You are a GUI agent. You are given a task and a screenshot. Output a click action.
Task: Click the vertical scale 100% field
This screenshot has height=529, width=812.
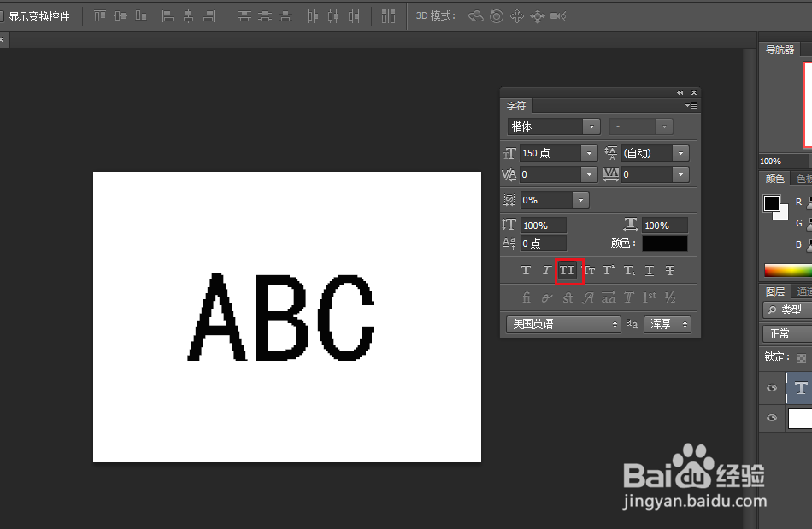tap(544, 226)
